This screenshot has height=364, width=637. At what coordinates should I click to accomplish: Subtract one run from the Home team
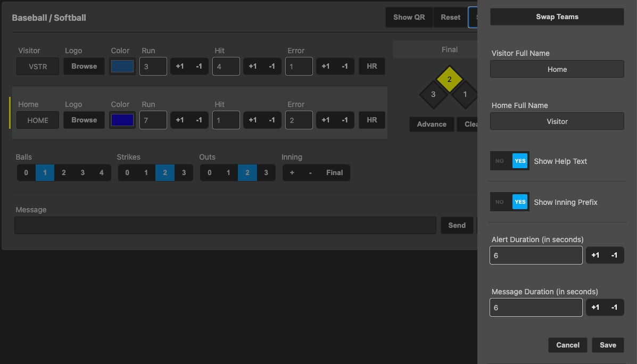(198, 120)
